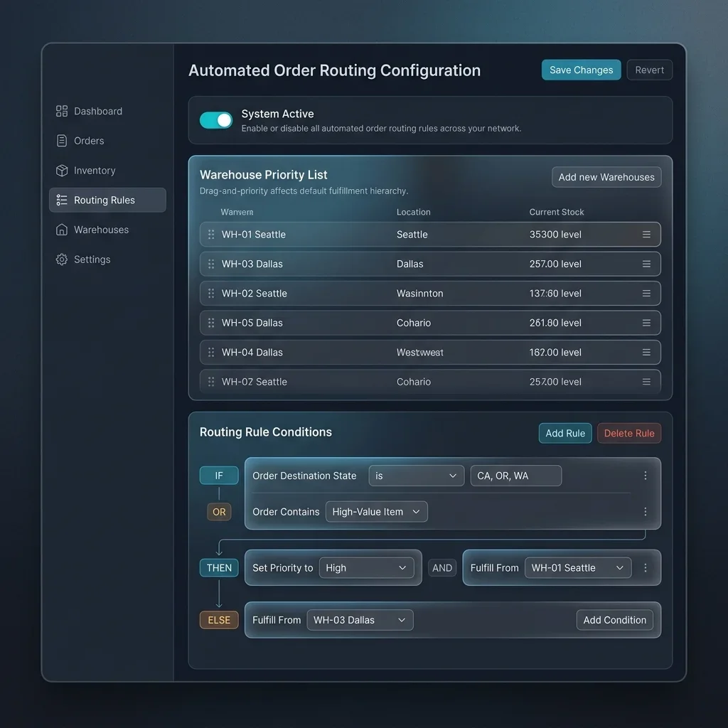Click the WH-02 Seattle warehouse name

tap(254, 294)
